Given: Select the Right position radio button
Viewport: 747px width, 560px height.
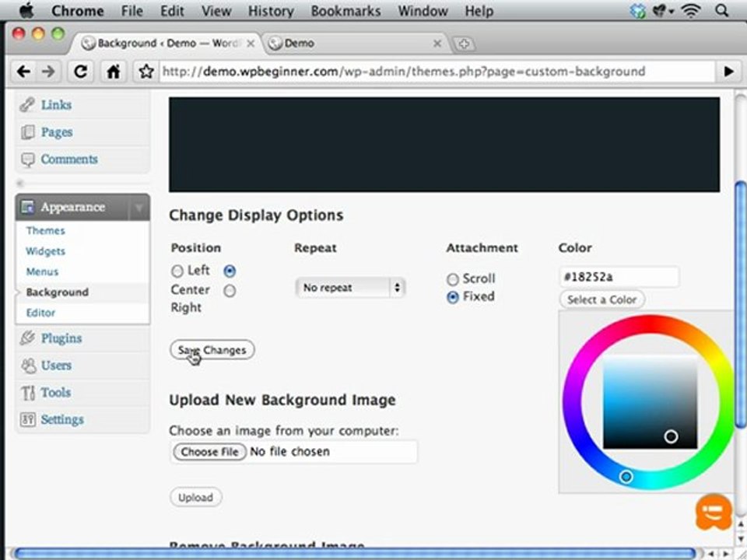Looking at the screenshot, I should [x=230, y=291].
